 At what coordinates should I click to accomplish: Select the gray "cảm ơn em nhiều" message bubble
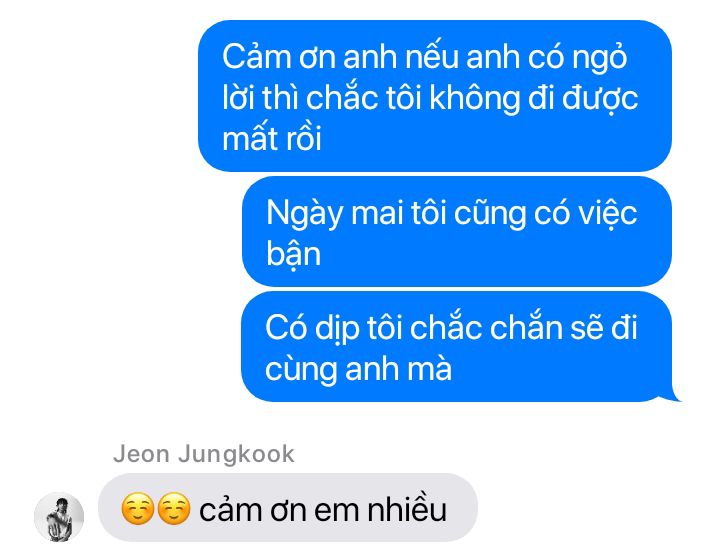point(288,507)
